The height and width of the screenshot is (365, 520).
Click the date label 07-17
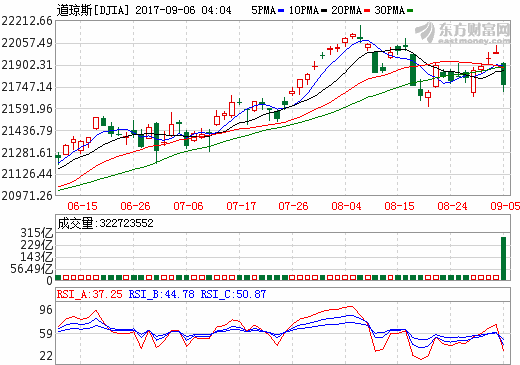[241, 206]
